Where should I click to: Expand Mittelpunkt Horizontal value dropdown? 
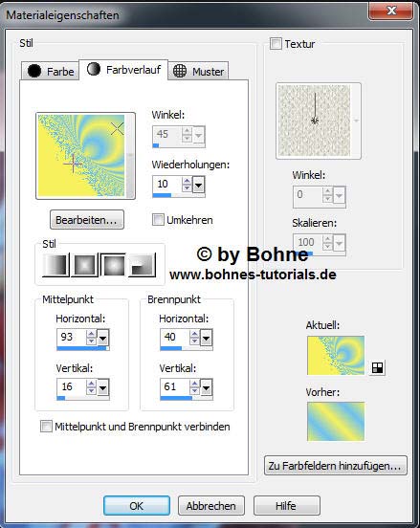(102, 338)
